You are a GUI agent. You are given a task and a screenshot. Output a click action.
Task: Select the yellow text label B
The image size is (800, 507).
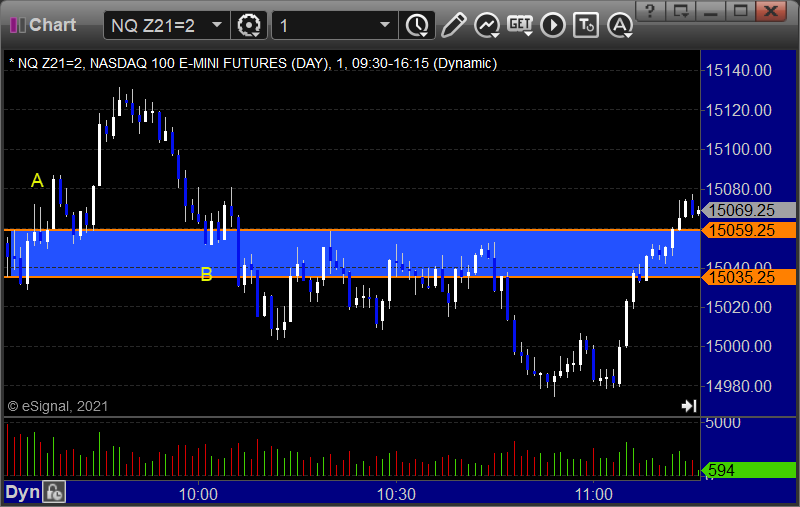[206, 274]
